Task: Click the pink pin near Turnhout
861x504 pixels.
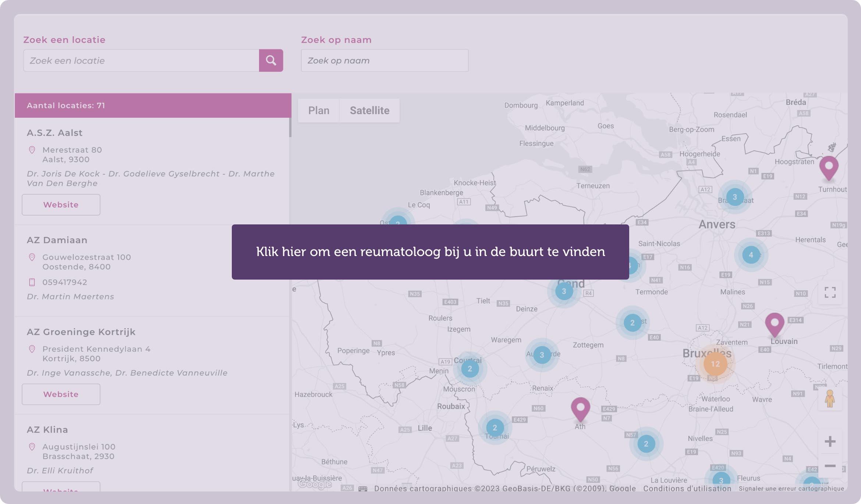Action: (829, 167)
